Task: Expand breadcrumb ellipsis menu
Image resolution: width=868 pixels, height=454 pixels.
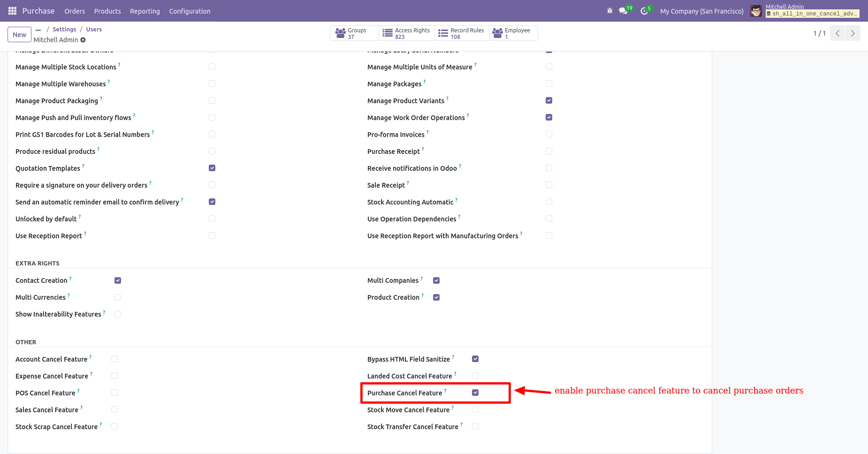Action: (x=38, y=30)
